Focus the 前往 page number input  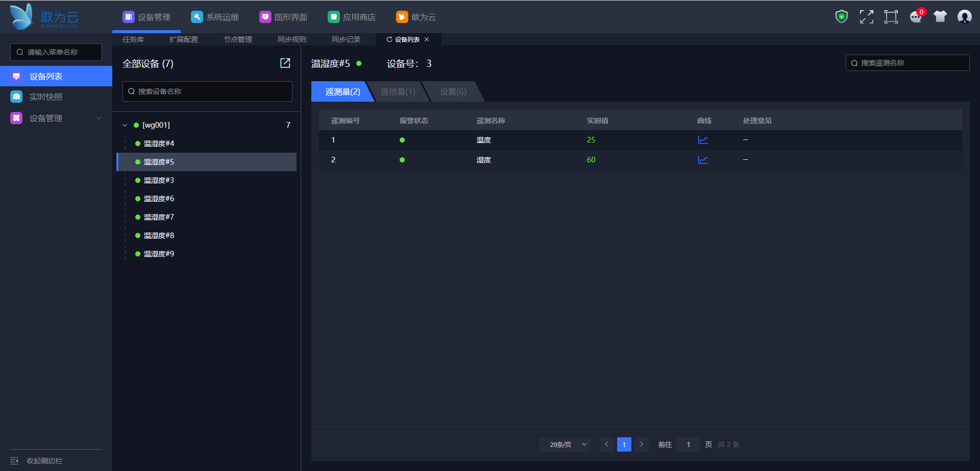click(689, 444)
